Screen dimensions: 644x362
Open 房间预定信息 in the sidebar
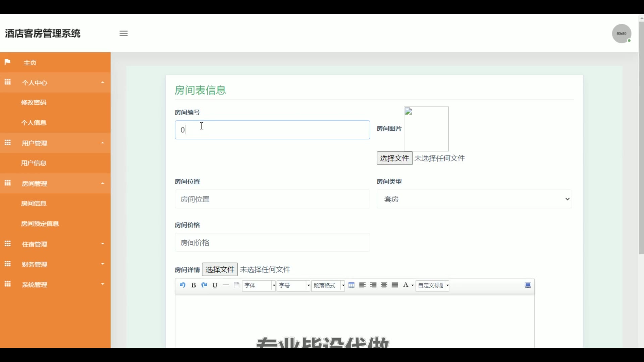(x=40, y=224)
